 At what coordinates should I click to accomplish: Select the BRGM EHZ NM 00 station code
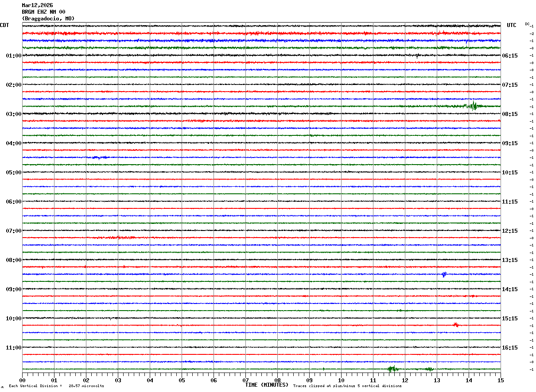click(43, 12)
